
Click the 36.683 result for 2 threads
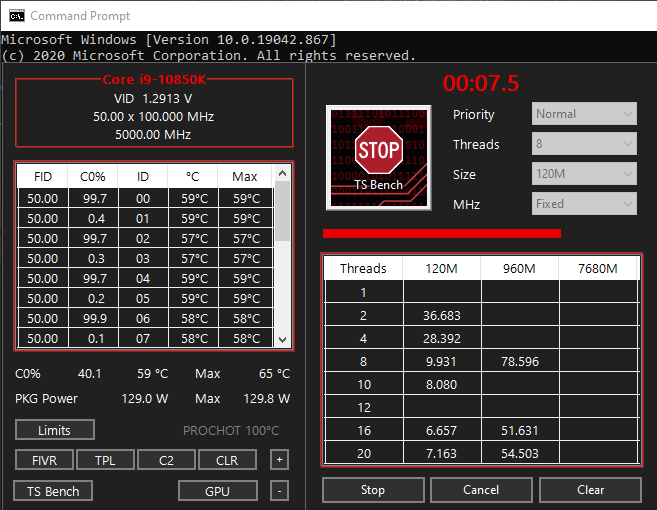(442, 315)
